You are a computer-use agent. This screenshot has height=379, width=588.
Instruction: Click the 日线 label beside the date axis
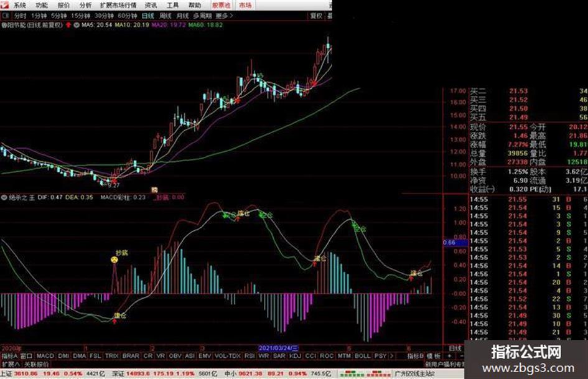(x=455, y=349)
